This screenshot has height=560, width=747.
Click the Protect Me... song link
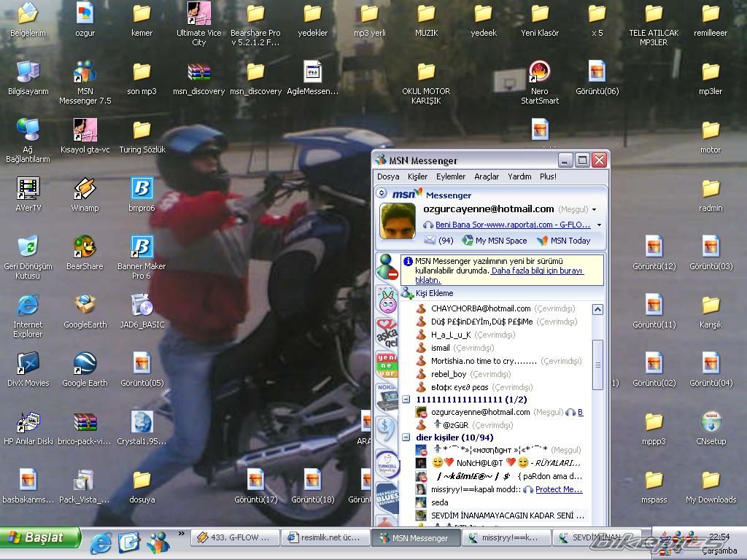coord(559,489)
